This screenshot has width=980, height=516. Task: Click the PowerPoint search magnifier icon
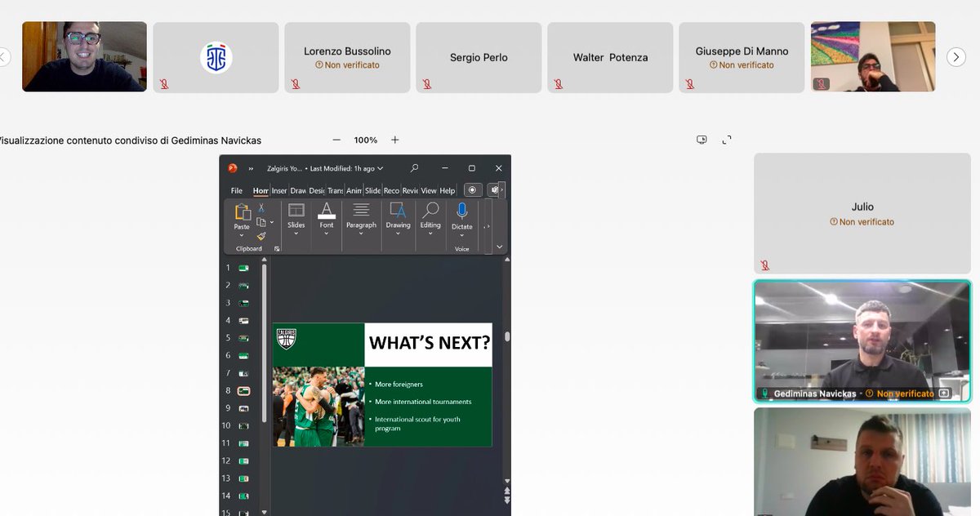click(415, 168)
